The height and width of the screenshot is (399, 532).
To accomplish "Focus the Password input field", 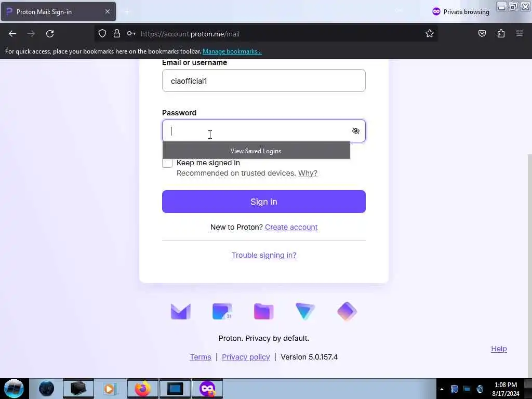I will click(x=263, y=131).
